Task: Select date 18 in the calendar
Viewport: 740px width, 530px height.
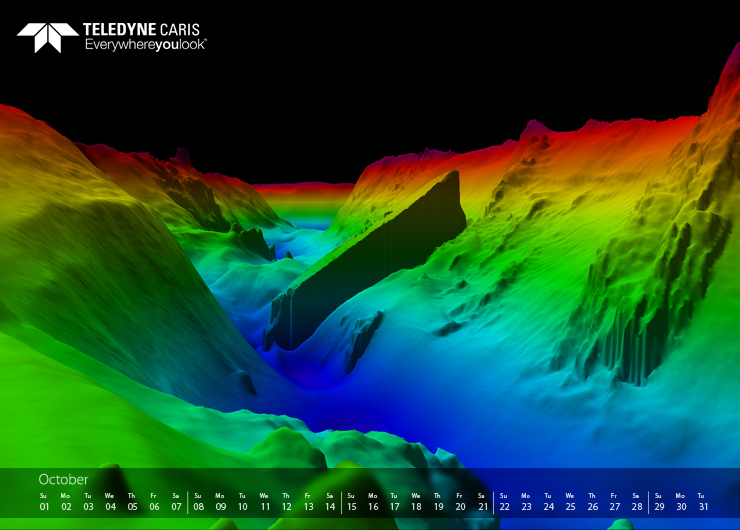Action: click(416, 506)
